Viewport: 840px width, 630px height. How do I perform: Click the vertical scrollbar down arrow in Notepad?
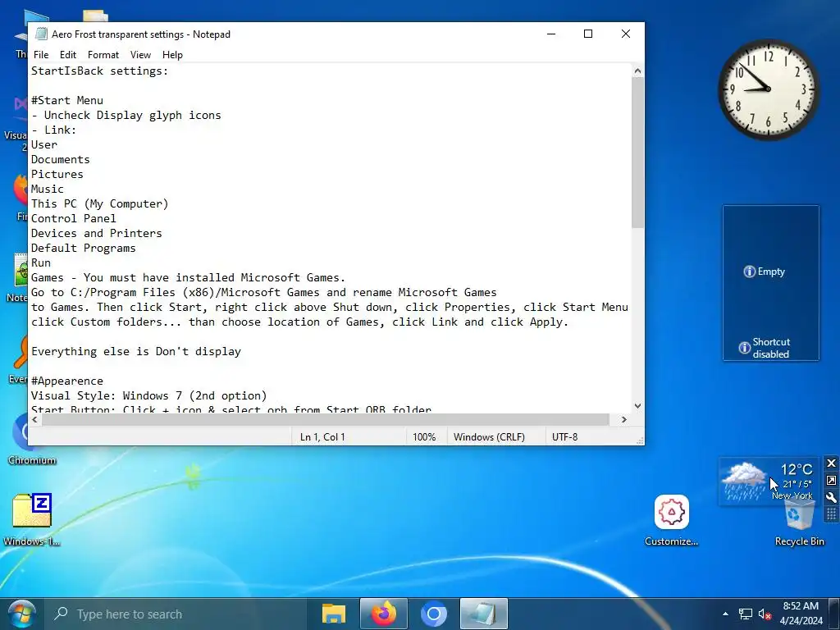(x=637, y=406)
